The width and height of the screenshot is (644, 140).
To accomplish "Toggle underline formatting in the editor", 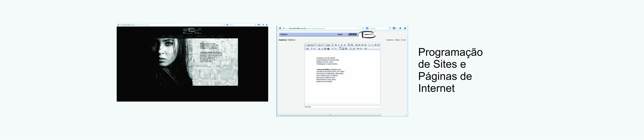I will click(x=342, y=45).
